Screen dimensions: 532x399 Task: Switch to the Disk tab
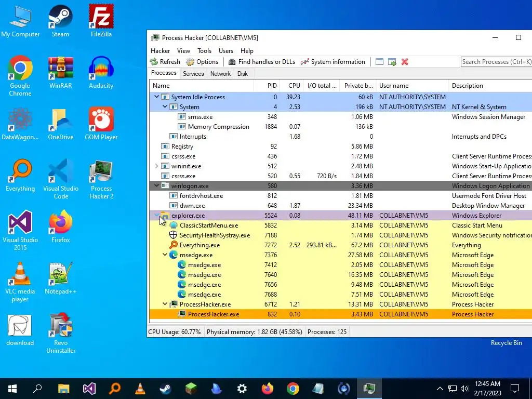coord(243,74)
